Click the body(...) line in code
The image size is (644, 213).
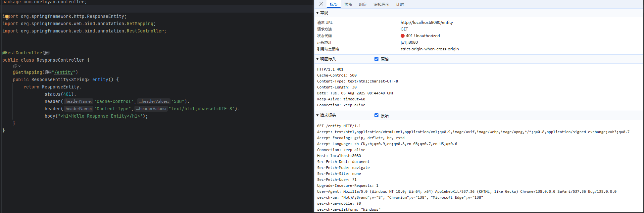(x=96, y=116)
